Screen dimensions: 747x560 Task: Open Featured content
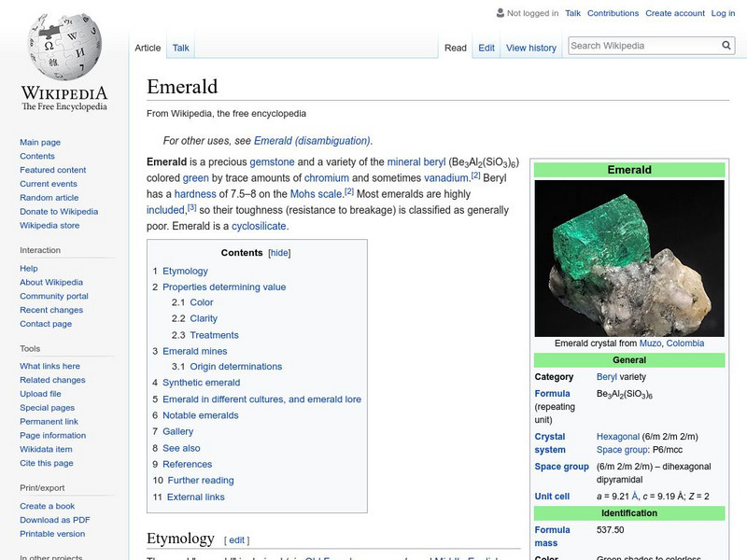[53, 170]
